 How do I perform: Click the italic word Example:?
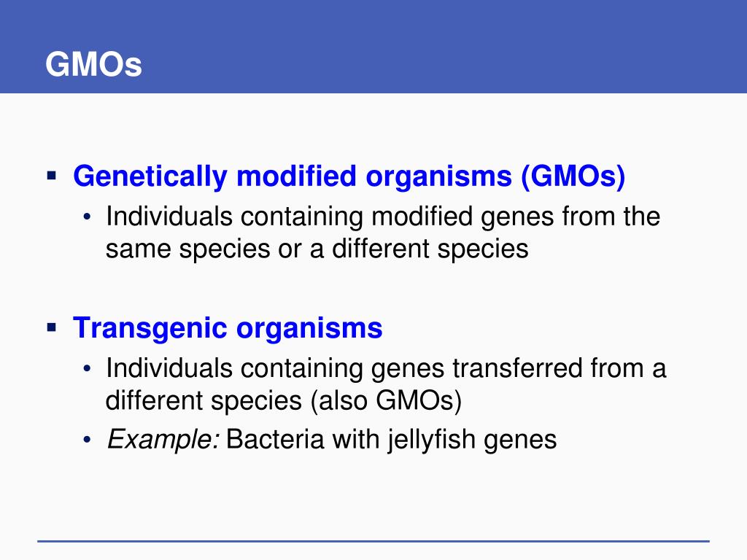[163, 440]
